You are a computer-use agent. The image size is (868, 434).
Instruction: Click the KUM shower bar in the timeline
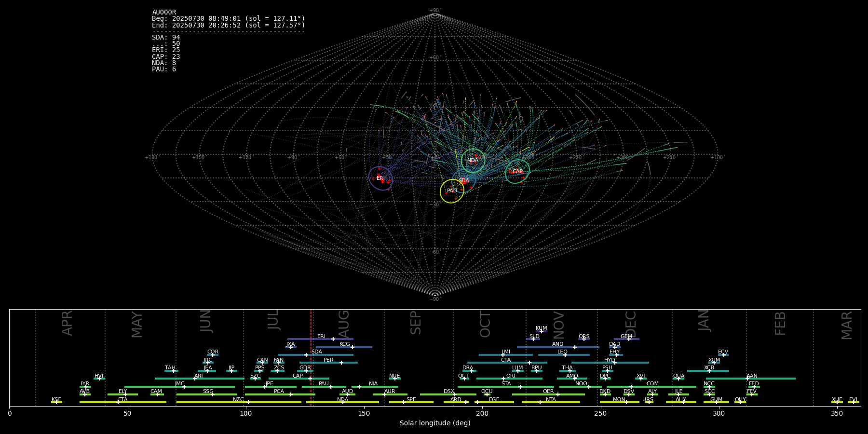point(542,331)
